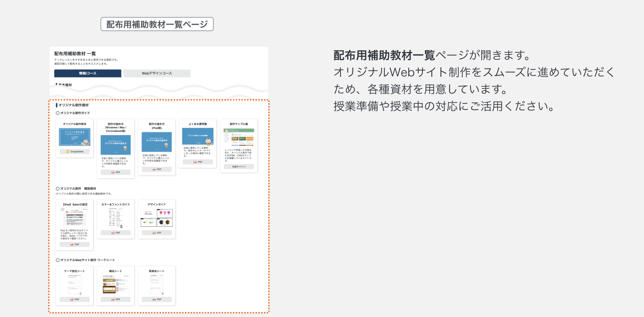Open the 構成シート PDF button
Viewport: 644px width, 317px height.
click(x=116, y=299)
